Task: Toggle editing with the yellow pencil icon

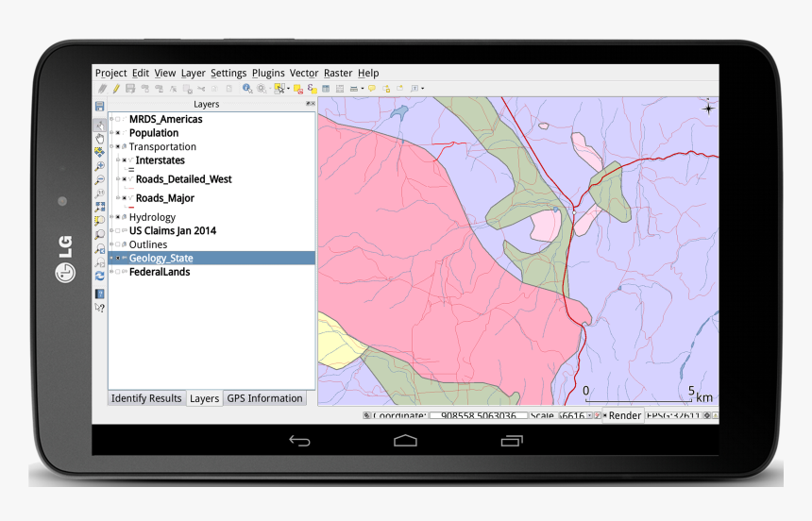Action: 116,88
